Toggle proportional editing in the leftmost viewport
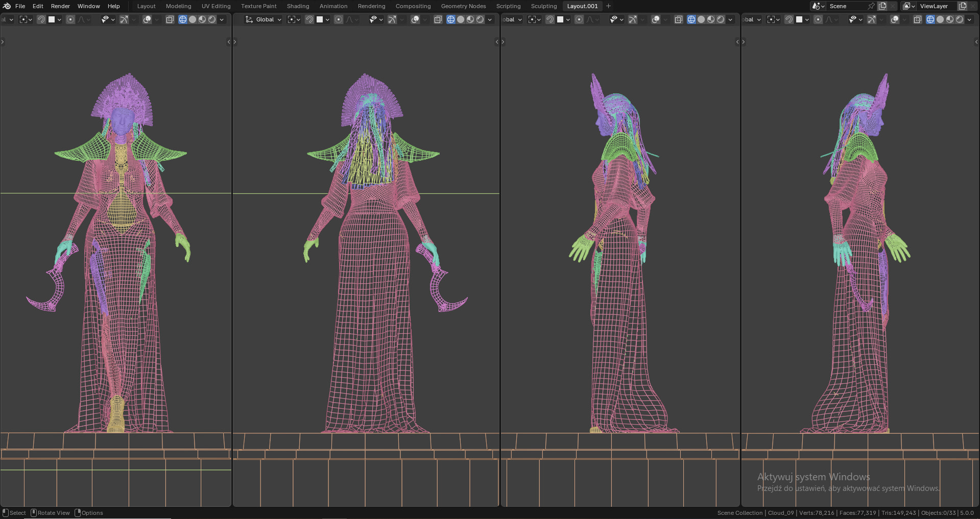Screen dimensions: 980x519 [70, 19]
